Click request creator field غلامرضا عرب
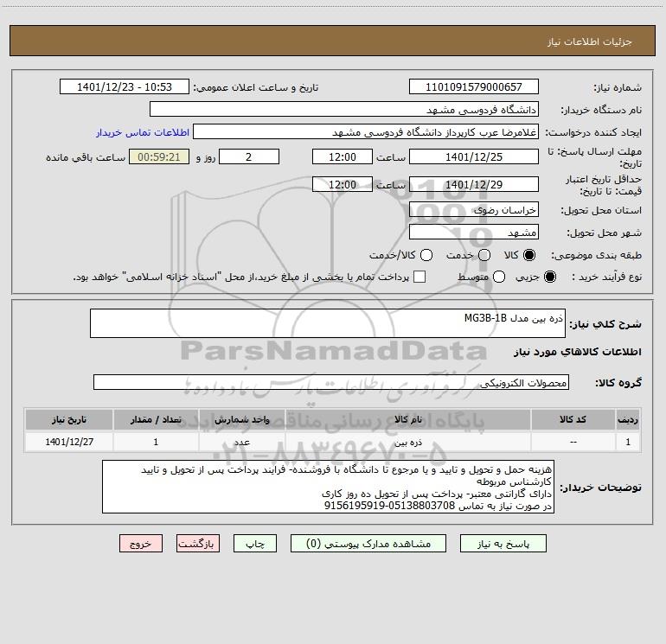This screenshot has width=666, height=644. click(x=366, y=131)
